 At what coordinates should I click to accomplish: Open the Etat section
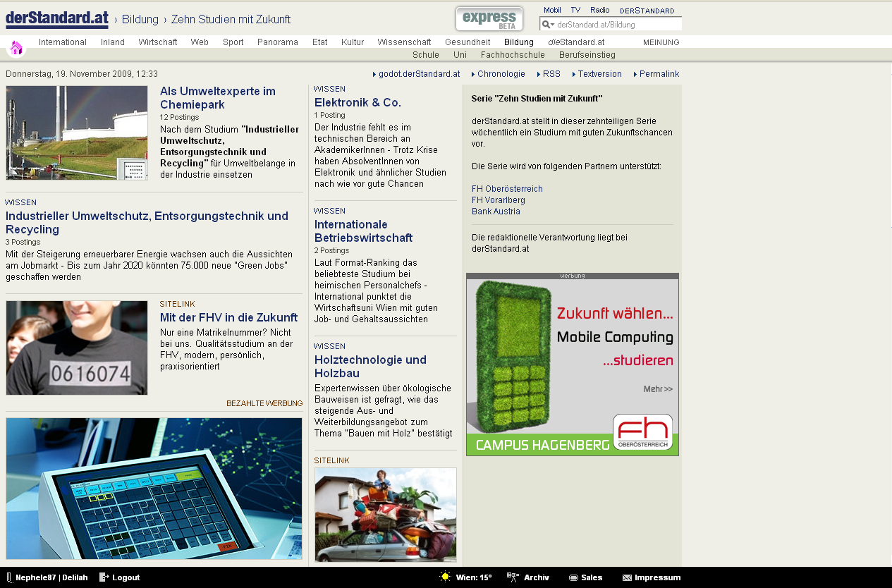(320, 42)
